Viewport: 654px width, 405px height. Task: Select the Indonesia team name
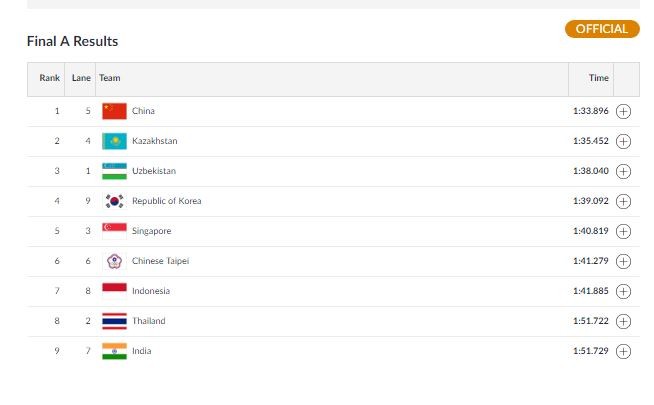coord(151,291)
